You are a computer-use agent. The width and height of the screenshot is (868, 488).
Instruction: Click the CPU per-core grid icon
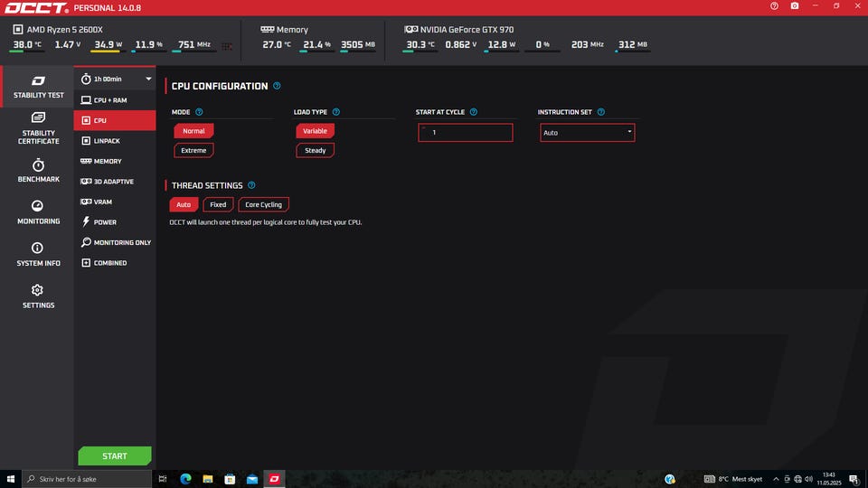tap(227, 46)
